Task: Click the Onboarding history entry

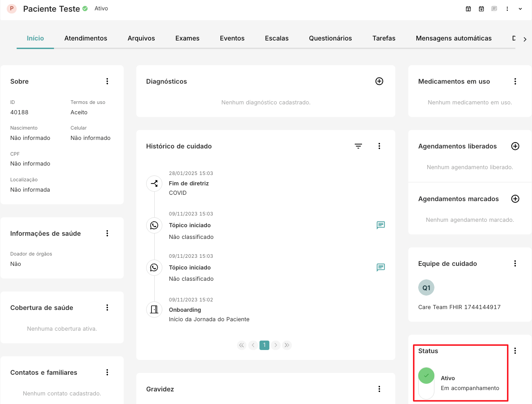Action: 185,310
